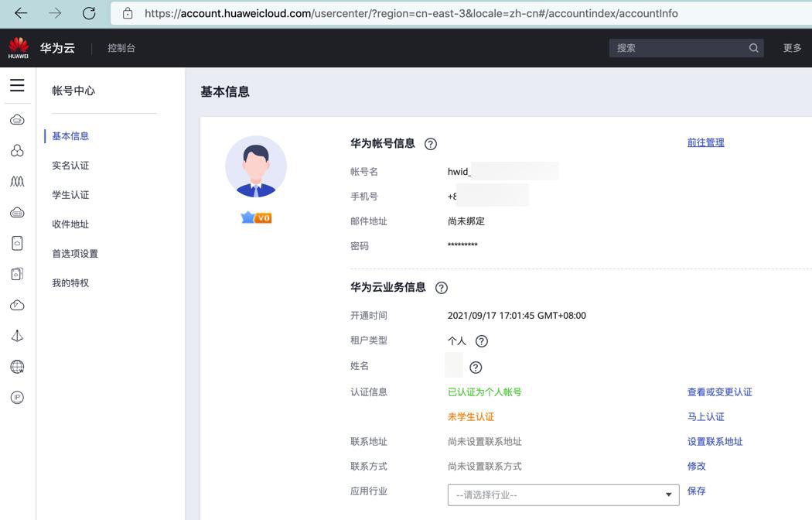Image resolution: width=812 pixels, height=520 pixels.
Task: Click the browser forward arrow
Action: (x=55, y=13)
